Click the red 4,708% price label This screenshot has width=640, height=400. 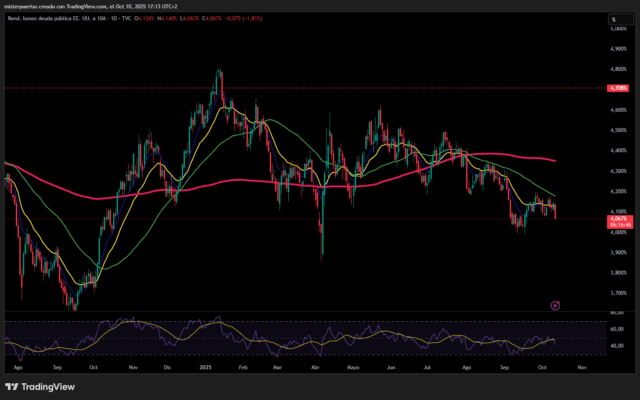pyautogui.click(x=618, y=88)
